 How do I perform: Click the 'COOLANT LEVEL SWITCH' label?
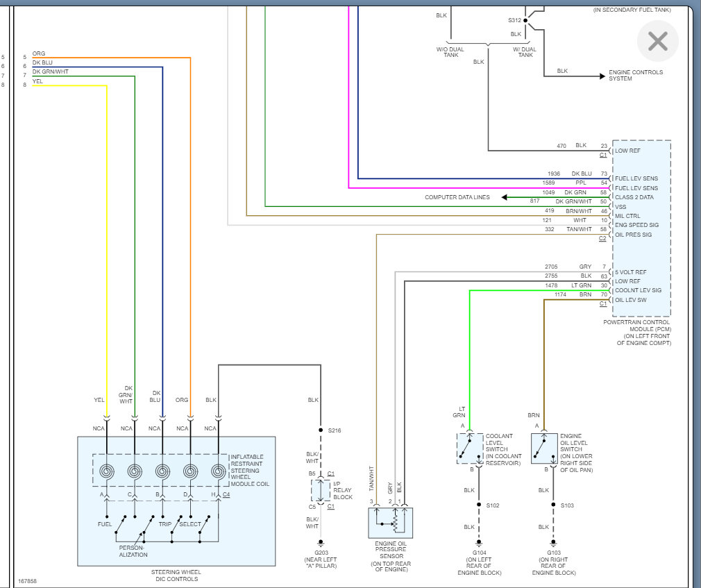tap(499, 443)
